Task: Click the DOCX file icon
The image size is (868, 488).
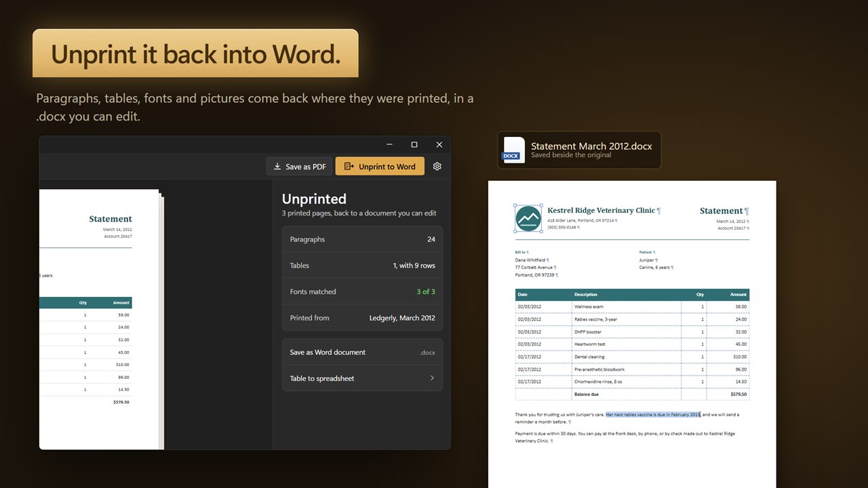Action: (x=513, y=150)
